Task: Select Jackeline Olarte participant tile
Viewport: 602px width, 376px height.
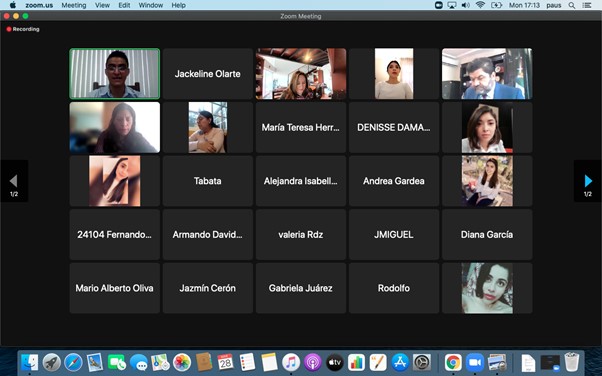Action: coord(208,74)
